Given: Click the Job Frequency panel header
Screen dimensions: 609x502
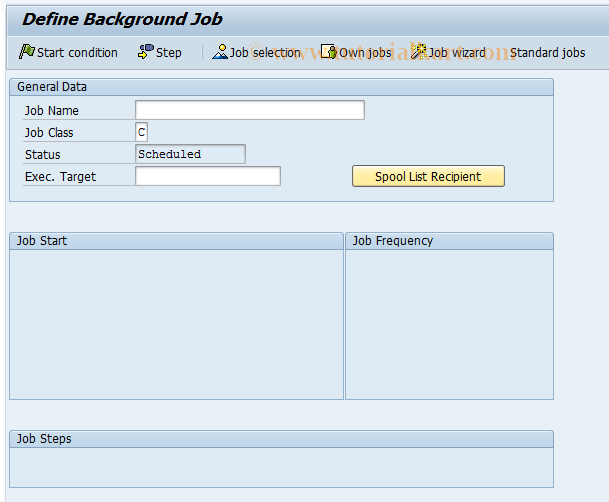Looking at the screenshot, I should (x=449, y=241).
